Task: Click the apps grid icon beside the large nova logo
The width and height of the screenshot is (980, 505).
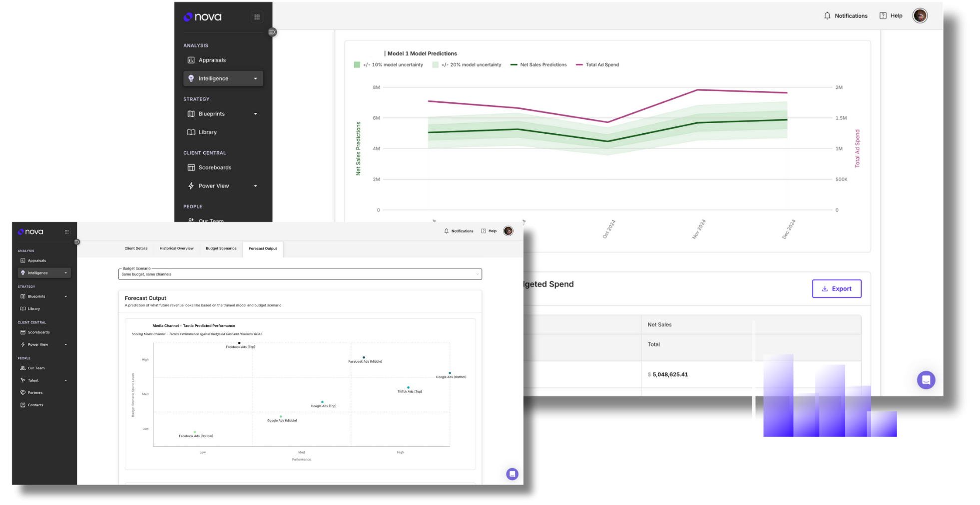Action: click(x=257, y=17)
